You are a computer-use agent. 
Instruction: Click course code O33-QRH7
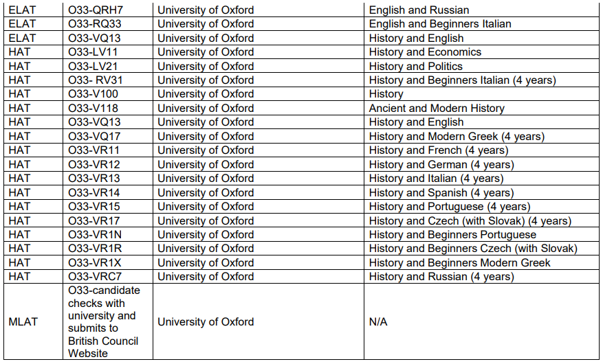pyautogui.click(x=96, y=10)
